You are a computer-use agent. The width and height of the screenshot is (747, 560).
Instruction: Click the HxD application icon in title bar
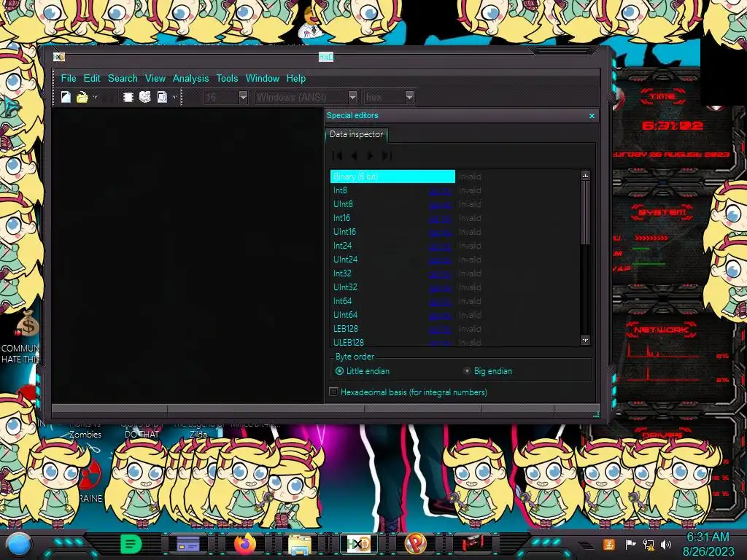coord(59,57)
